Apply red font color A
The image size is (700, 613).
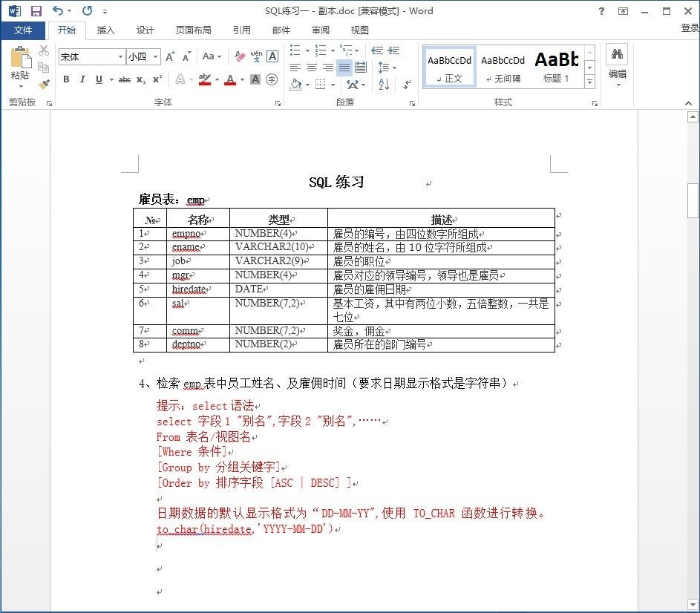click(230, 79)
